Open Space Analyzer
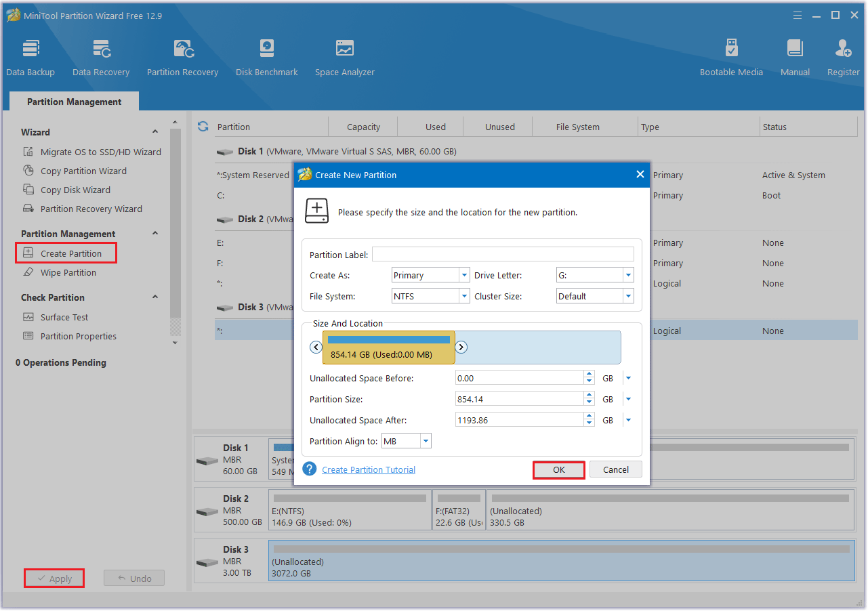The height and width of the screenshot is (611, 868). 345,58
